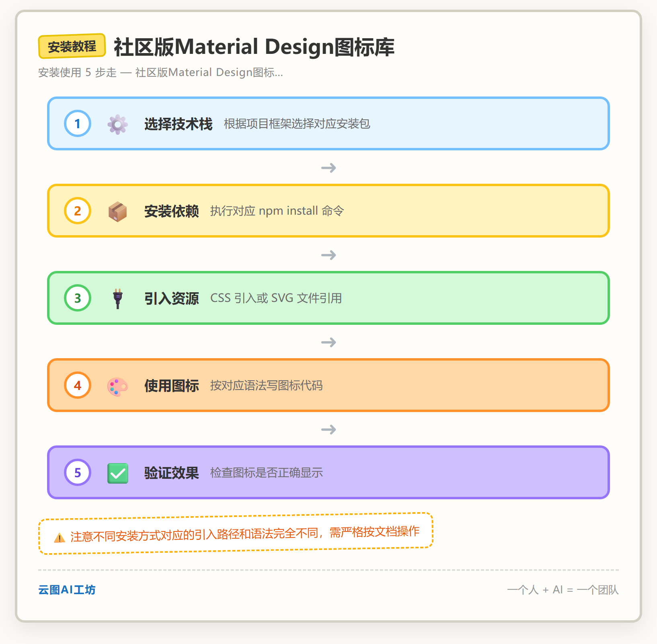Screen dimensions: 657x644
Task: Click the numbered circle 2 badge
Action: coord(78,211)
